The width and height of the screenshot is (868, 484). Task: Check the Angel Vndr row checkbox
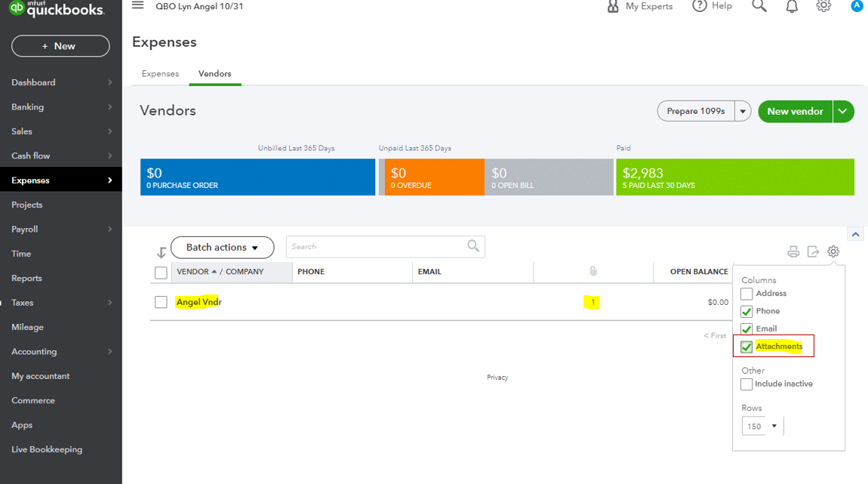tap(161, 302)
